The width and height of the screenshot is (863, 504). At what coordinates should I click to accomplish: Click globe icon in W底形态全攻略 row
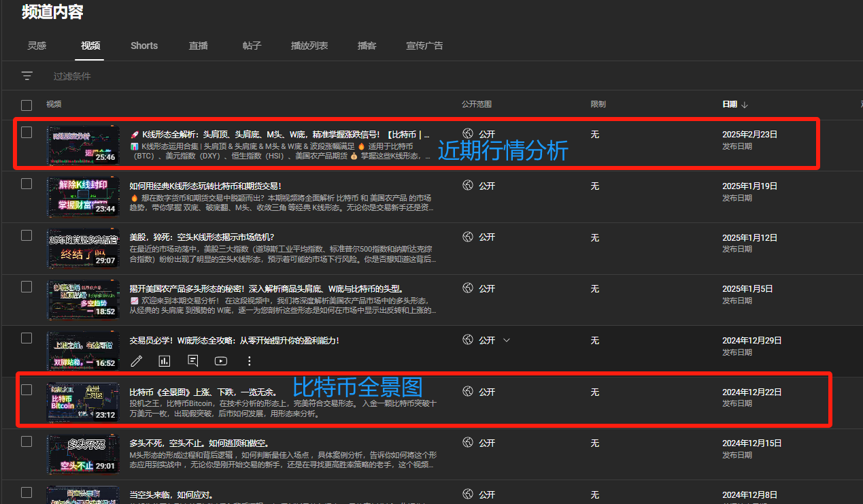[467, 339]
